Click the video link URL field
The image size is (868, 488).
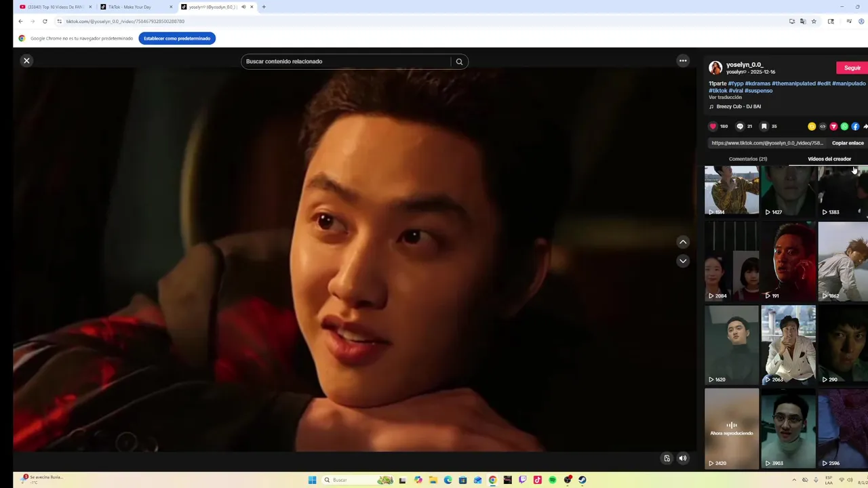[767, 143]
